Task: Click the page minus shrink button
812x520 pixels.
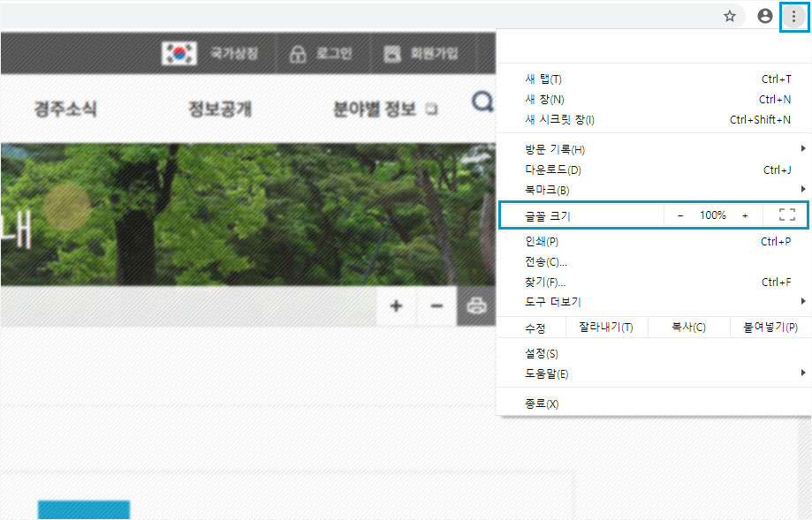Action: (x=436, y=305)
